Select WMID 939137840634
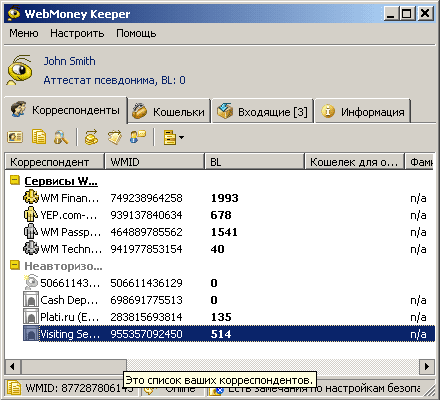This screenshot has width=440, height=400. pos(146,215)
